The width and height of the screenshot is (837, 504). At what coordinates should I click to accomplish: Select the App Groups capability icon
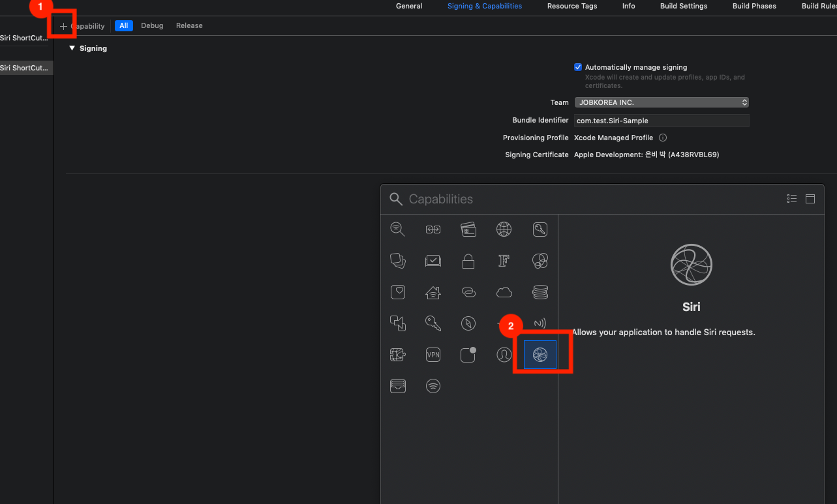coord(433,230)
